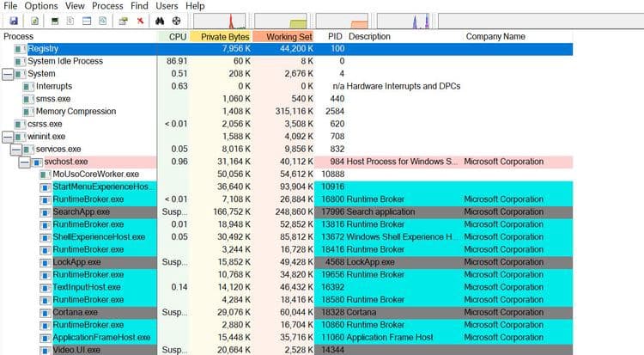Click the icon beside MoUsoCoreWorker.exe

click(x=45, y=174)
